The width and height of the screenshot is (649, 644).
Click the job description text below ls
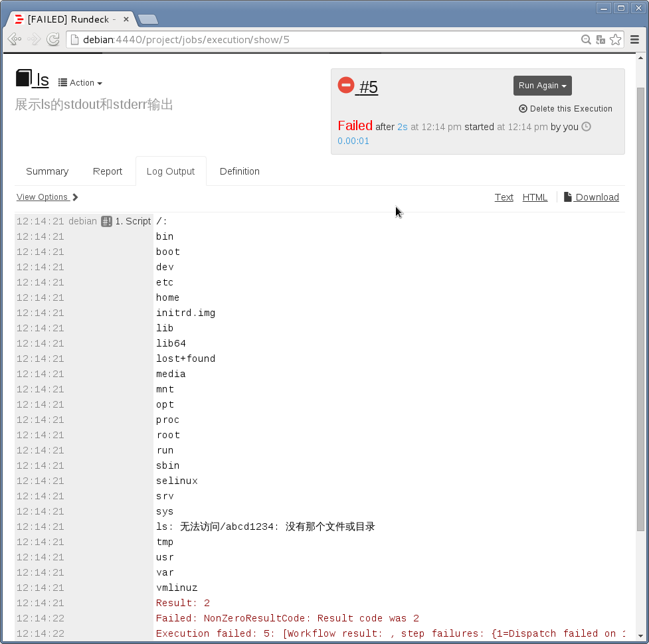94,104
